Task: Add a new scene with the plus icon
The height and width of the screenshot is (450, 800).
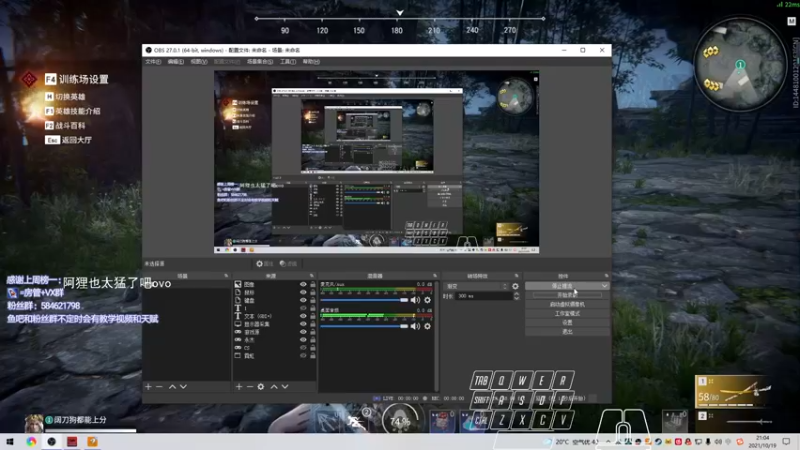Action: (x=148, y=387)
